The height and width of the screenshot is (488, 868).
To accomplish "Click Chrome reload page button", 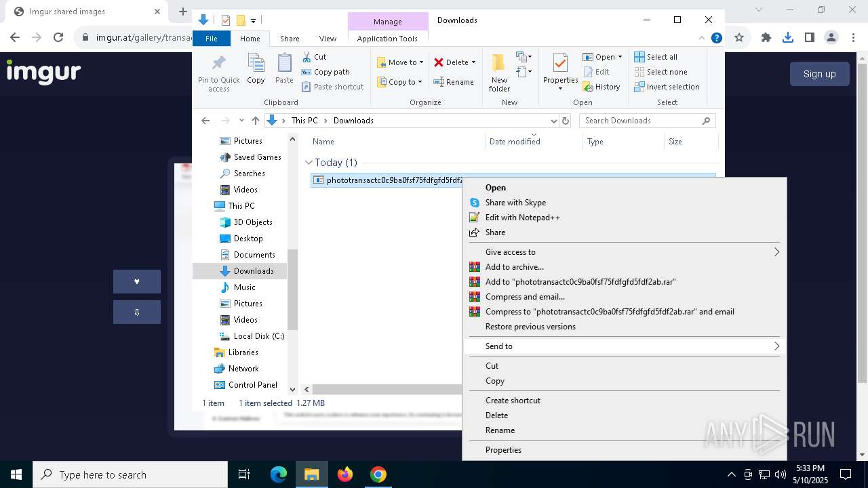I will click(58, 38).
